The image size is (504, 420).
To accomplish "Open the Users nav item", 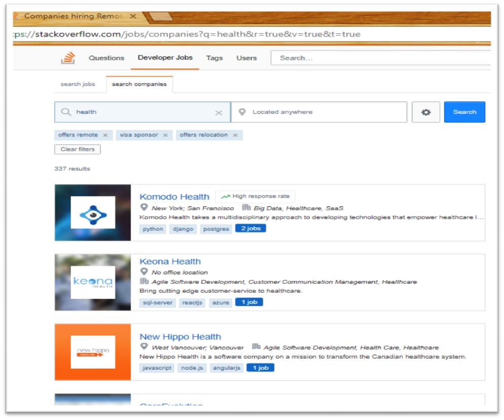I will pos(246,58).
